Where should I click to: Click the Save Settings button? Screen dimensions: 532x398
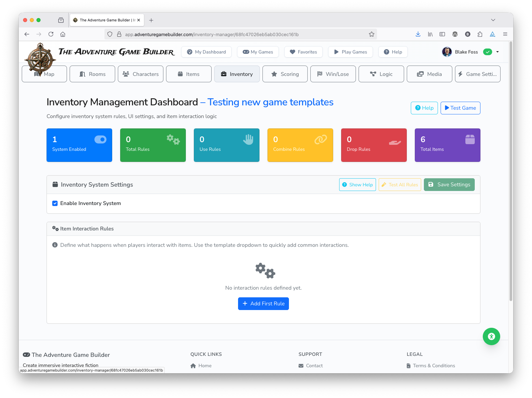[x=449, y=185]
